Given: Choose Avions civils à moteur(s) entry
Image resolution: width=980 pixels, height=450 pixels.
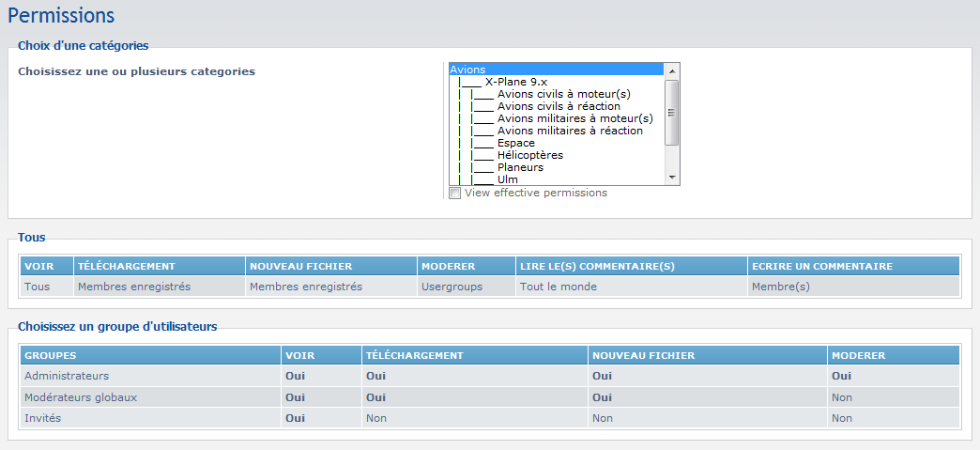Looking at the screenshot, I should tap(563, 94).
